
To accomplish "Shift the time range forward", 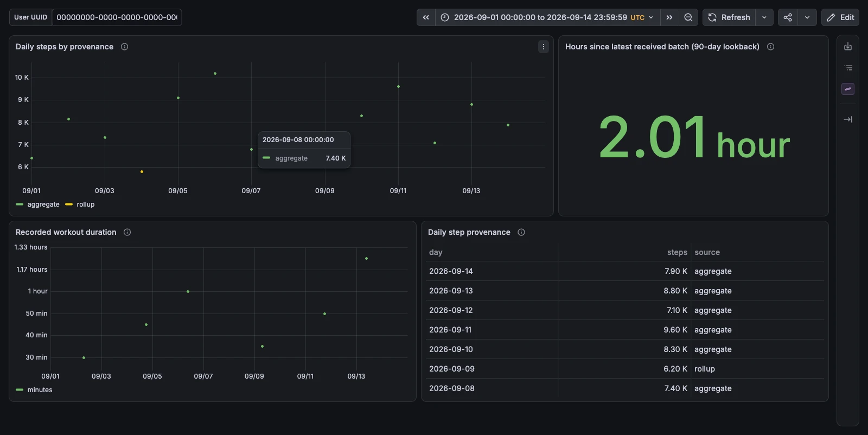I will click(669, 17).
